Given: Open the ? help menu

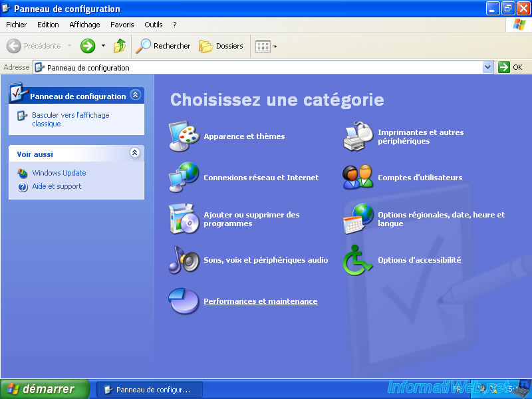Looking at the screenshot, I should 174,25.
